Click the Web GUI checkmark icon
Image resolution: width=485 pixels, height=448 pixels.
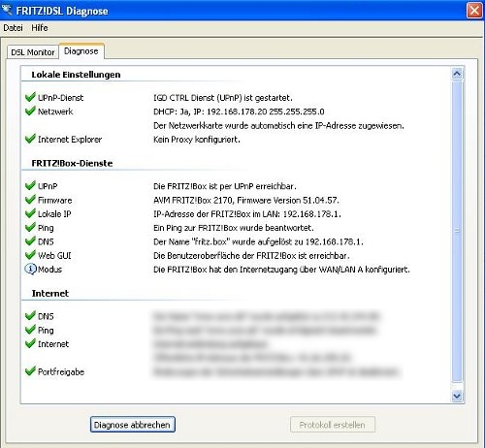30,255
